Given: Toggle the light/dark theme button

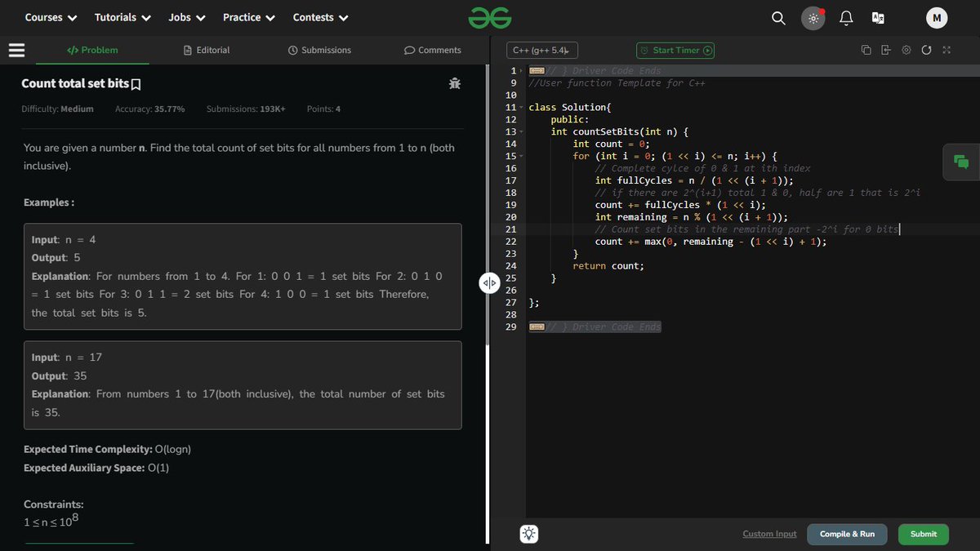Looking at the screenshot, I should pyautogui.click(x=813, y=18).
